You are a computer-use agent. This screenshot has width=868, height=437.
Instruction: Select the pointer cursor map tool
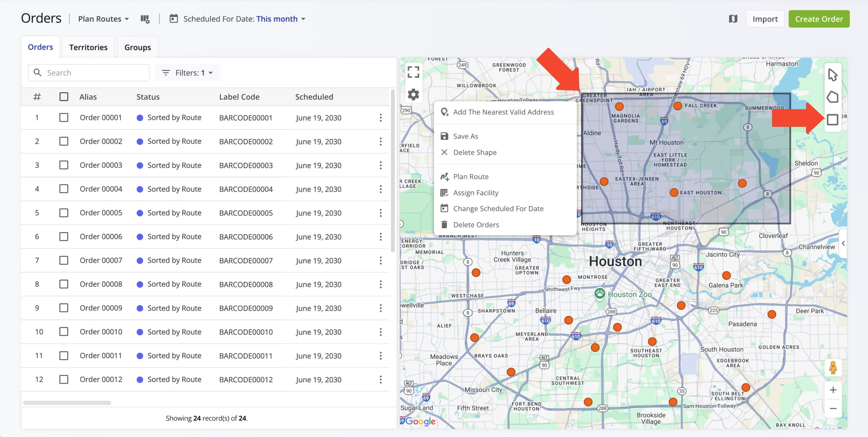(x=832, y=75)
